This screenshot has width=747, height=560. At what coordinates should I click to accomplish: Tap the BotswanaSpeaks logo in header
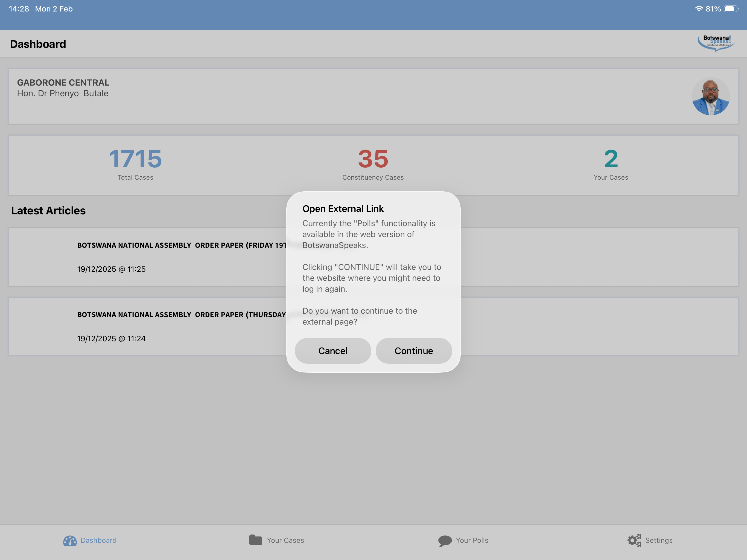(717, 43)
